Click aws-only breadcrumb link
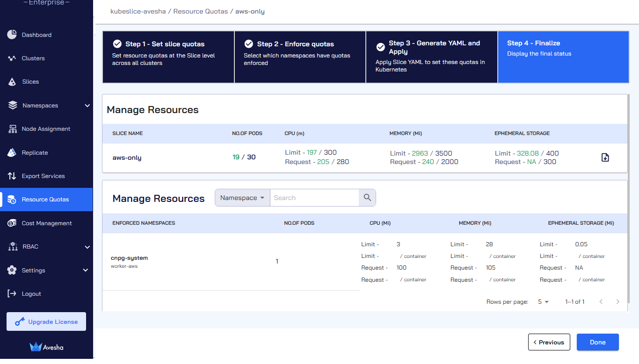Image resolution: width=639 pixels, height=364 pixels. point(250,11)
